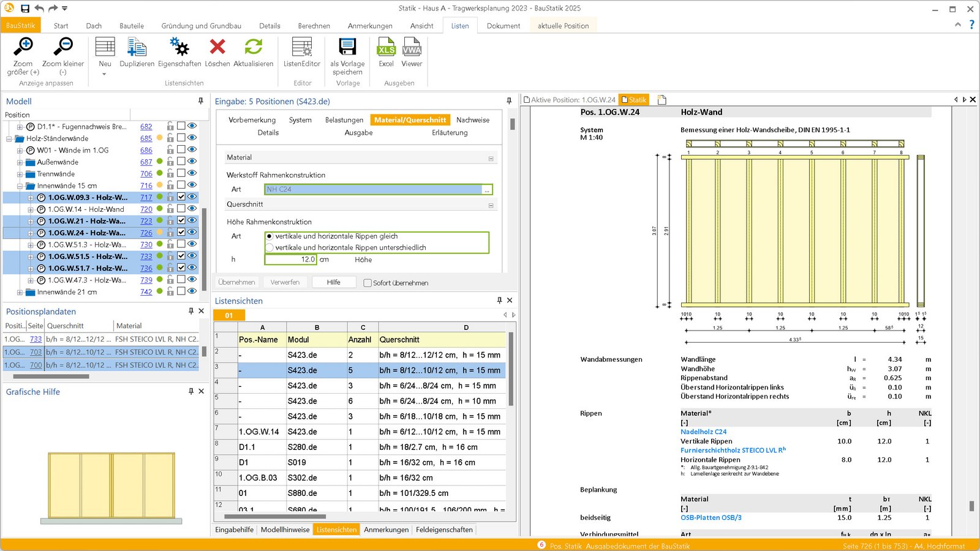The width and height of the screenshot is (980, 551).
Task: Open the Art material picker beside NH C24
Action: [x=488, y=189]
